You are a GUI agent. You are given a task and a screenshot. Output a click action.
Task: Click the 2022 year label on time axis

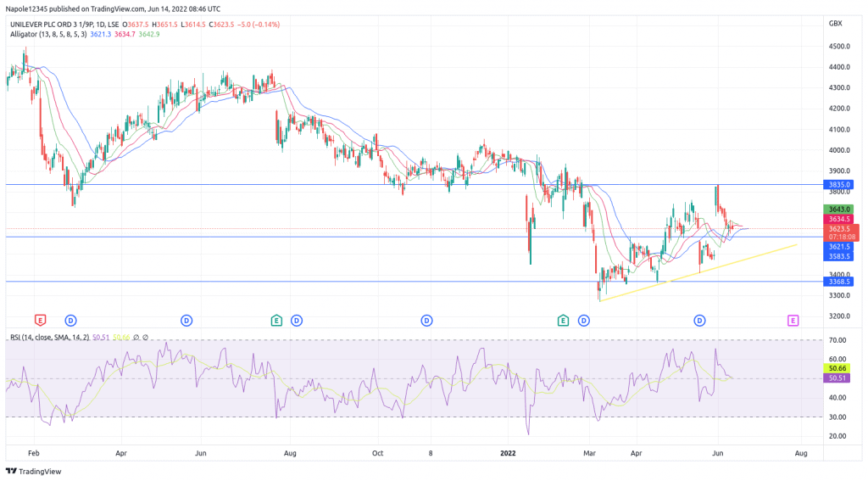click(508, 453)
